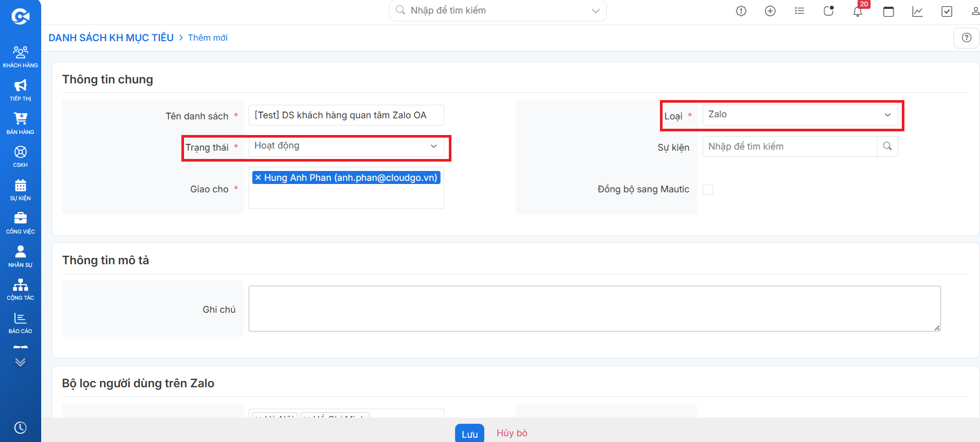Click the global Nhập để tìm kiếm search box
Viewport: 980px width, 442px height.
(x=498, y=10)
